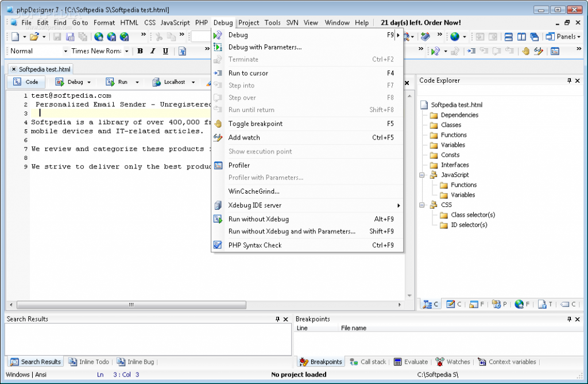Collapse the JavaScript node in Code Explorer

(423, 175)
